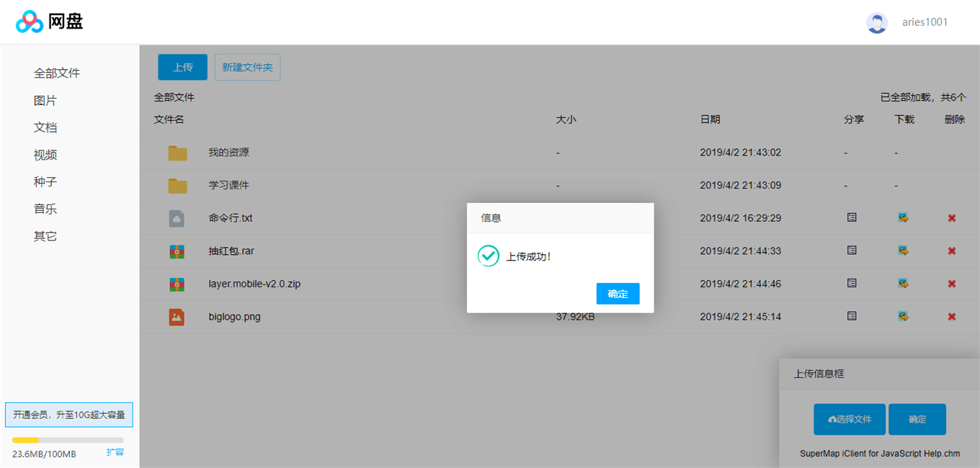Select 文档 in the sidebar
Screen dimensions: 980x468
[x=45, y=127]
